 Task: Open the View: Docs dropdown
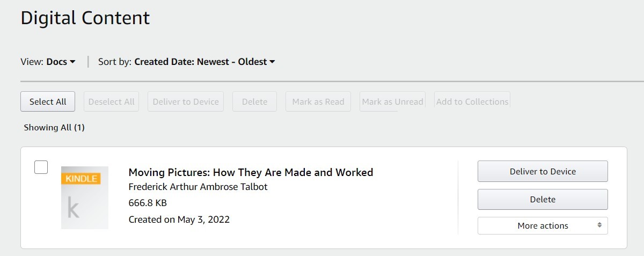click(61, 62)
